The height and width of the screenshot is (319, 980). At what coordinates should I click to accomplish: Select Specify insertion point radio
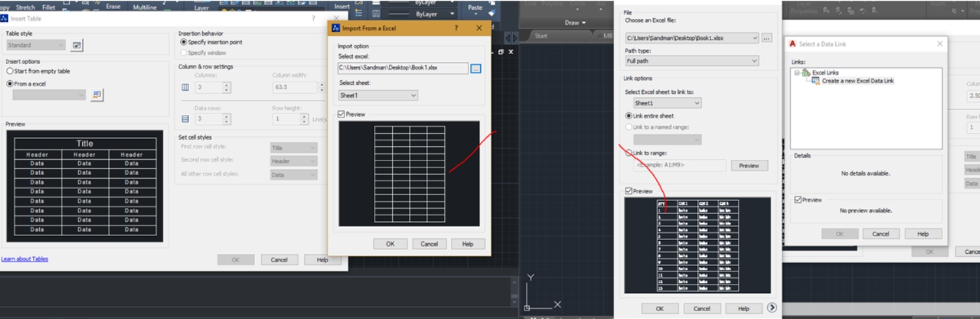183,42
